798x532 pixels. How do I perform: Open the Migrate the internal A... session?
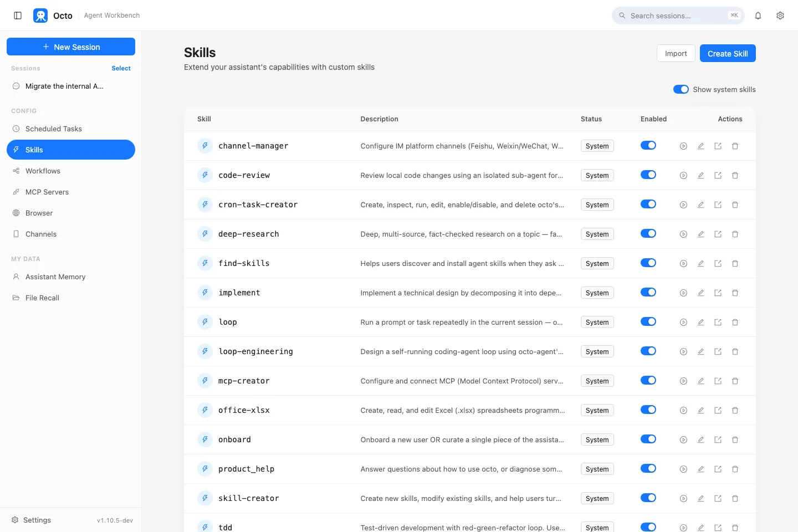click(x=71, y=86)
